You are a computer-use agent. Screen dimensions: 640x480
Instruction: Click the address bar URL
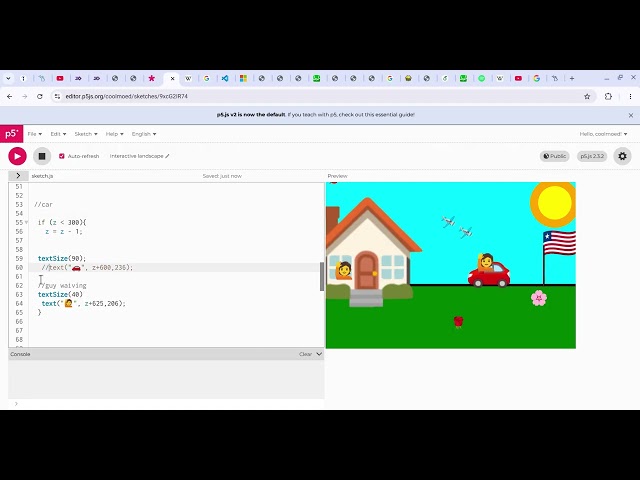[x=127, y=96]
